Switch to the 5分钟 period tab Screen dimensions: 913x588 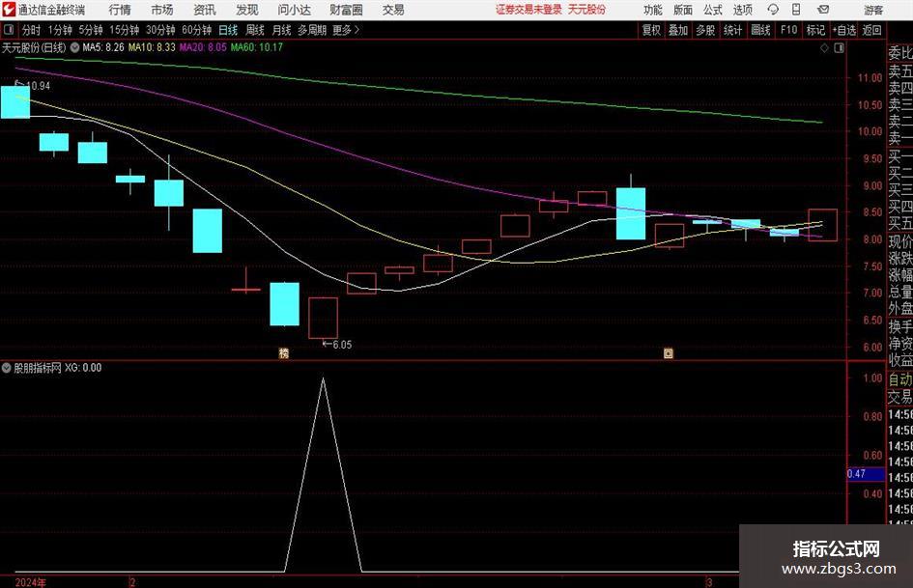tap(90, 30)
